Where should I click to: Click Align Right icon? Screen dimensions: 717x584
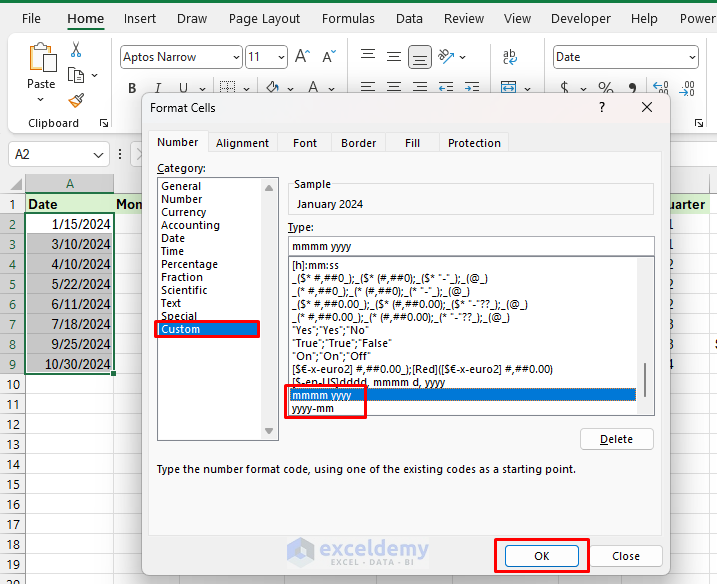(x=420, y=87)
